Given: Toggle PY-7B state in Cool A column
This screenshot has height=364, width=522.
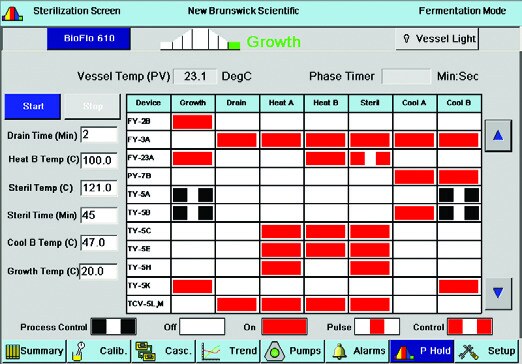Looking at the screenshot, I should pyautogui.click(x=414, y=177).
